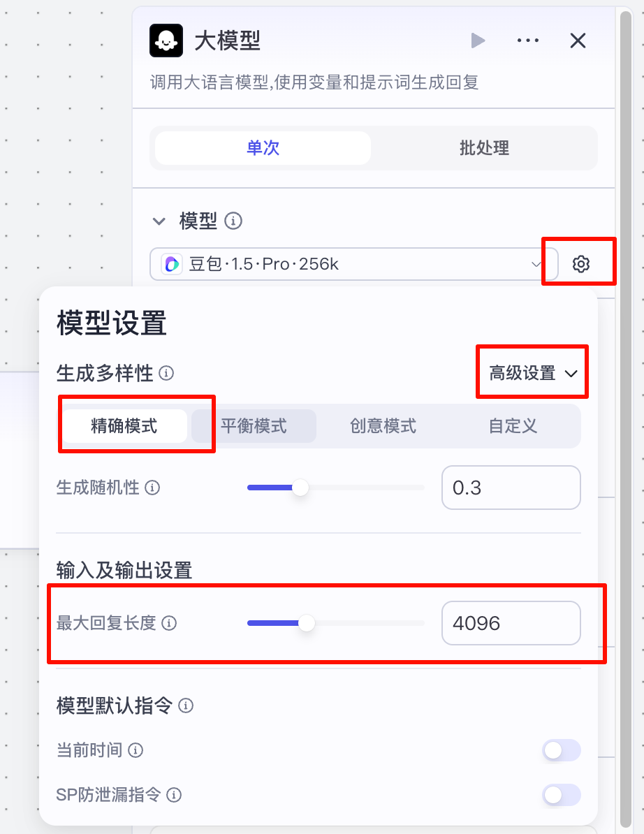Click info icon beside SP防泄漏指令
Screen dimensions: 644x834
pyautogui.click(x=175, y=795)
